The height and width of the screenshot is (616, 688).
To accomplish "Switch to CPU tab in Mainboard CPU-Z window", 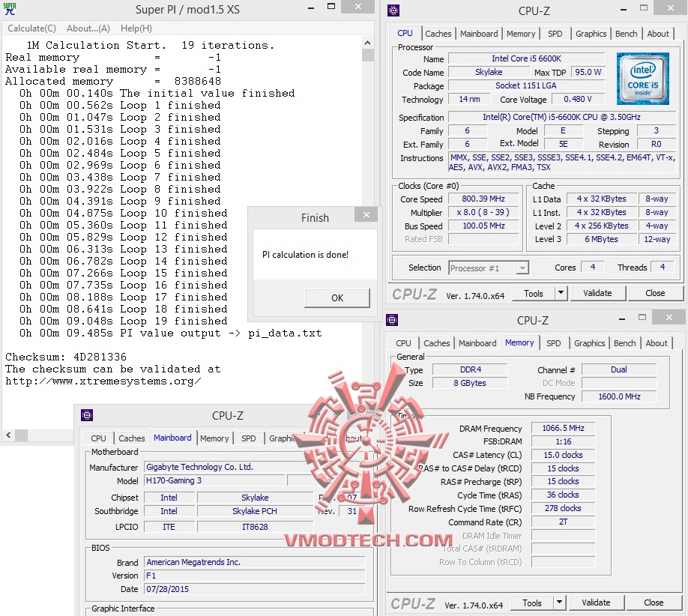I will pyautogui.click(x=98, y=438).
